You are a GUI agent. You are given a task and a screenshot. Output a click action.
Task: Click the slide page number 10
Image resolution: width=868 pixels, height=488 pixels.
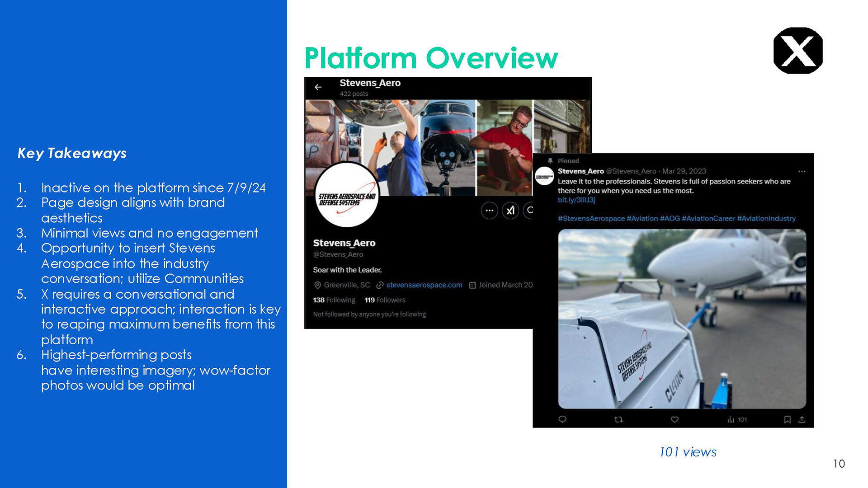[839, 464]
